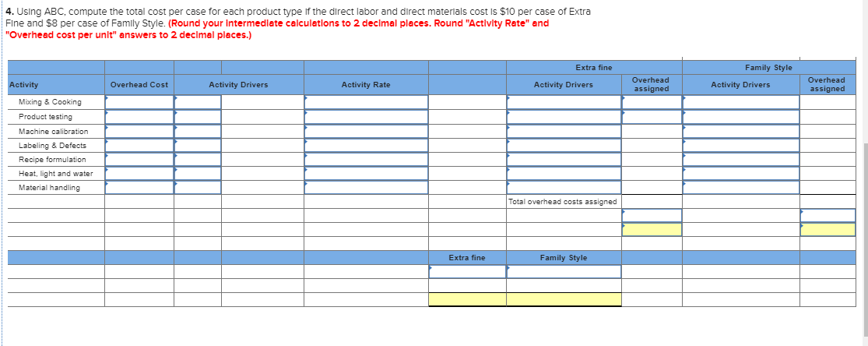Open Extra fine Activity Drivers cell for Machine calibration
Screen dimensions: 868x346
click(x=564, y=131)
